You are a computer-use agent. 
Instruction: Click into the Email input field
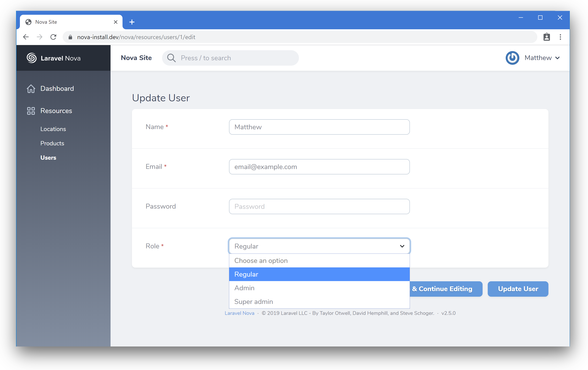pos(319,167)
